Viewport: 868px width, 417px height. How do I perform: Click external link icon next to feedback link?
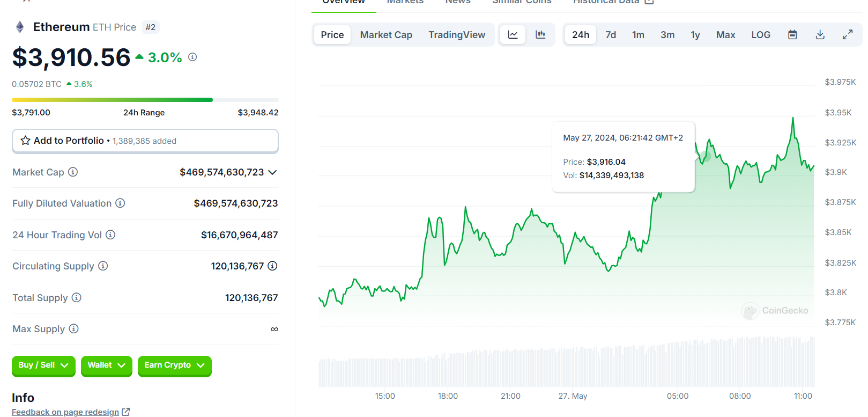coord(126,412)
